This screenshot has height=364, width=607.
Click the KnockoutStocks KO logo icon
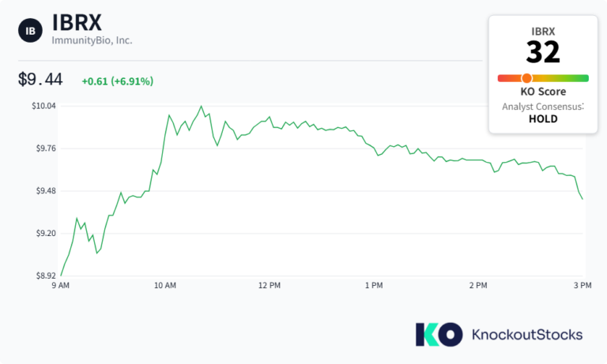(x=439, y=334)
